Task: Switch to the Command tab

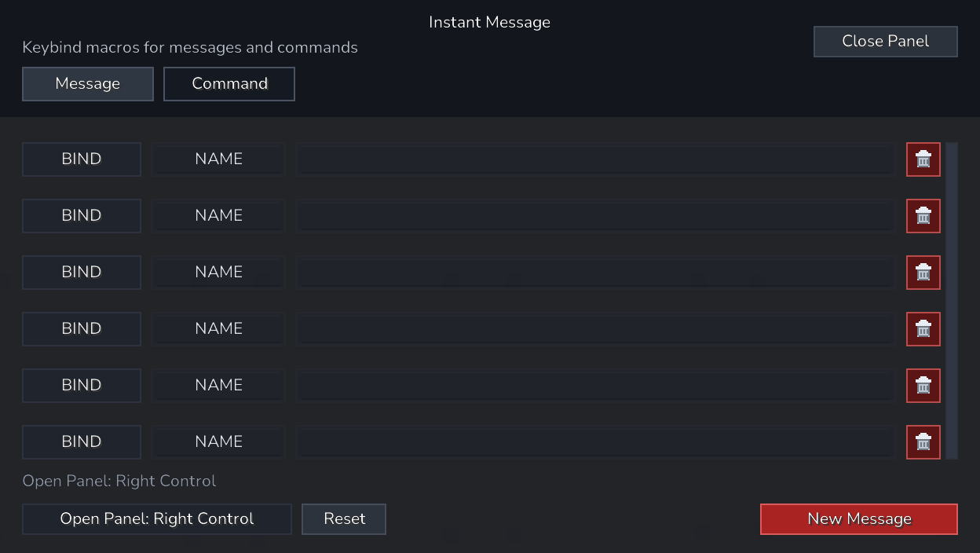Action: pos(229,84)
